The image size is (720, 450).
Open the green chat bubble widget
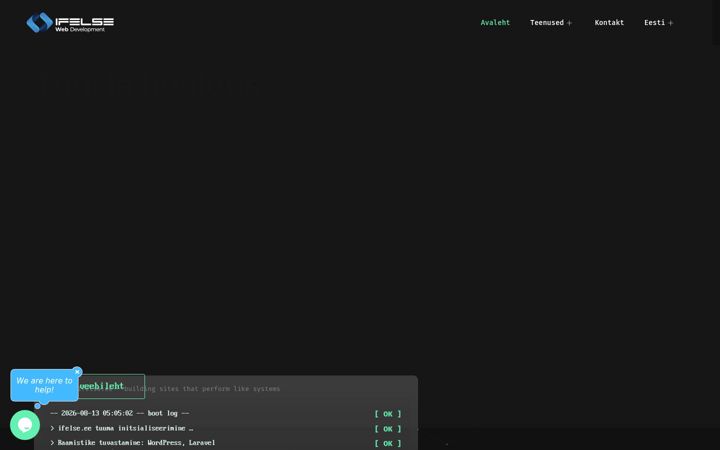click(x=25, y=425)
